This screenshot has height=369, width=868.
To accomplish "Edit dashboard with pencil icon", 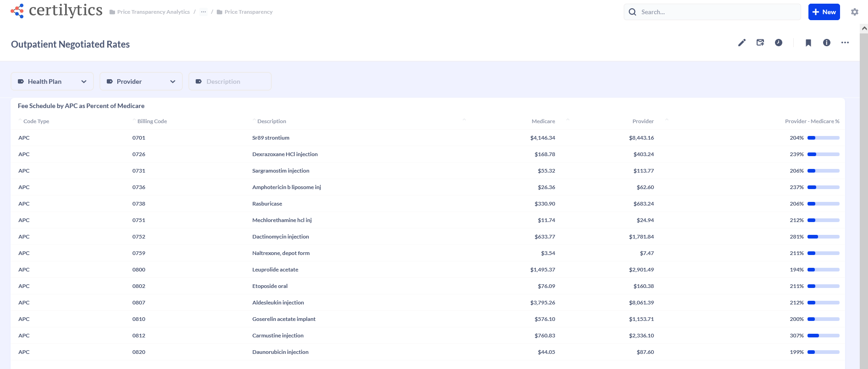I will pos(742,43).
